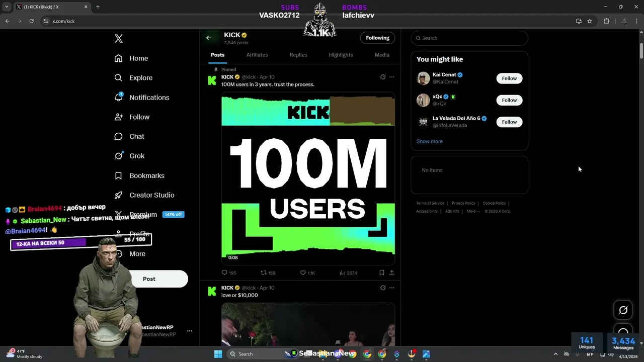Like the 100M users post (1.1K)
Screen dimensions: 644x362
(307, 273)
